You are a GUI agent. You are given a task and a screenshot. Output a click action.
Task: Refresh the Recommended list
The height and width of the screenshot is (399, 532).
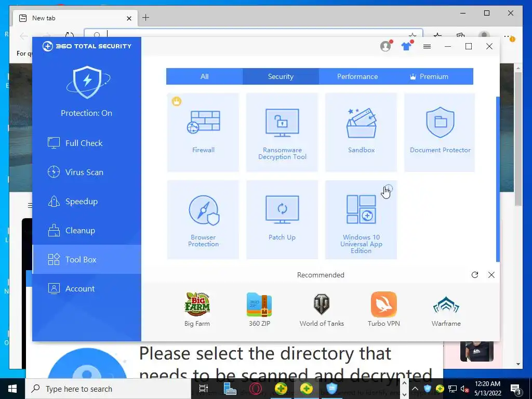click(475, 275)
